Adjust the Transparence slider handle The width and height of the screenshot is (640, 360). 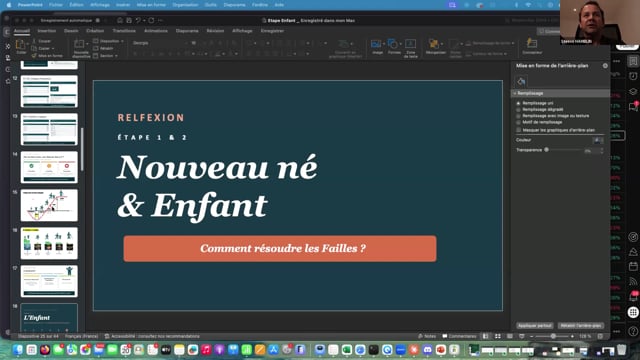tap(547, 150)
